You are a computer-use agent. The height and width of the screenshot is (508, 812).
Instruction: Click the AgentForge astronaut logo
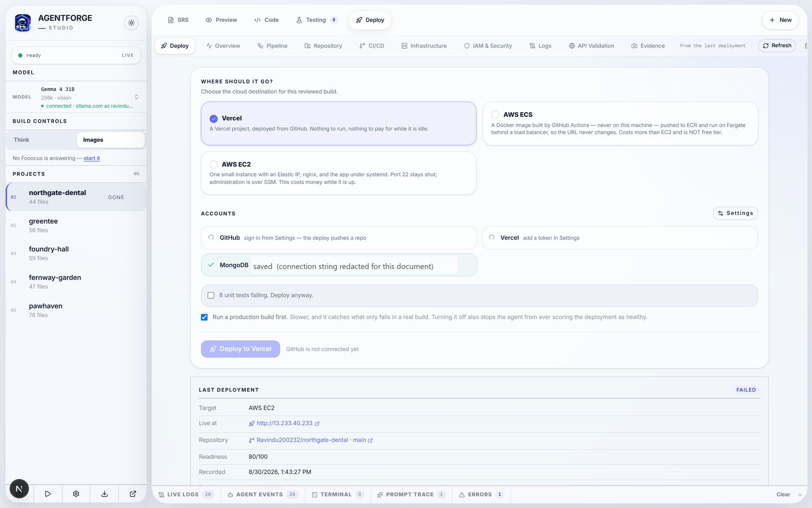coord(23,23)
